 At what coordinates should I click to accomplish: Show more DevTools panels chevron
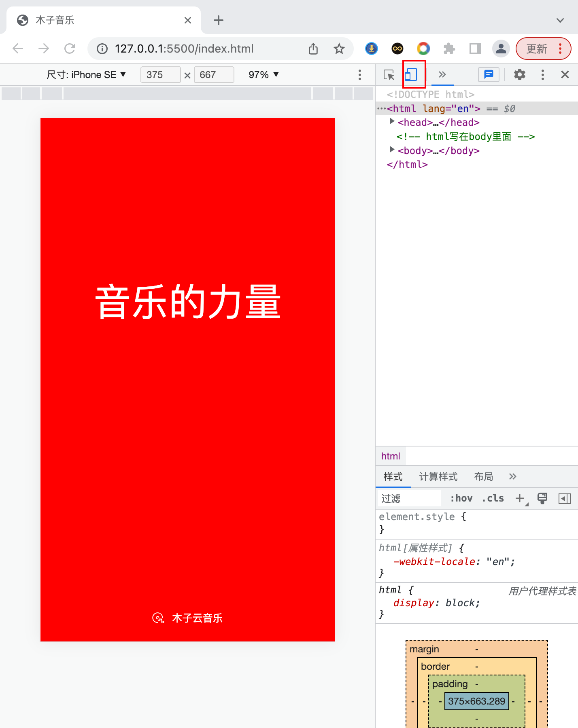click(x=442, y=74)
